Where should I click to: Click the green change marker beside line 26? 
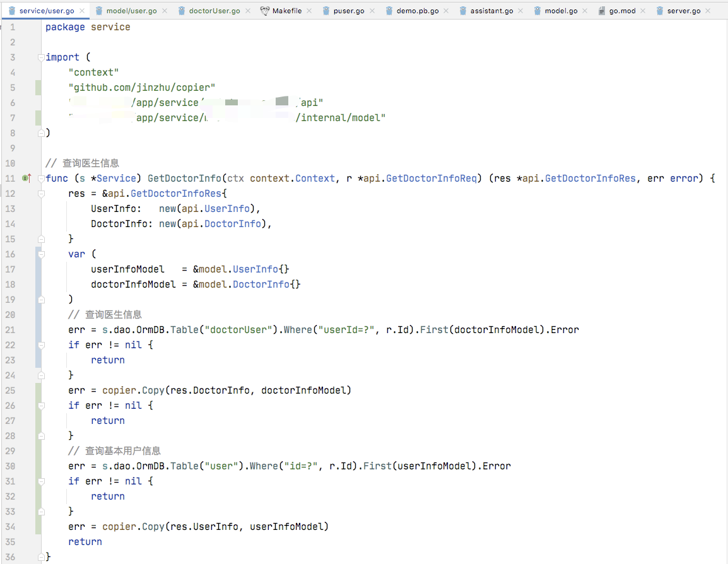click(x=38, y=421)
